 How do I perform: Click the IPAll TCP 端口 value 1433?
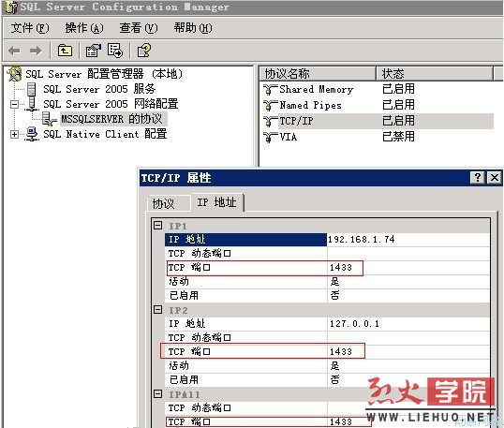341,421
